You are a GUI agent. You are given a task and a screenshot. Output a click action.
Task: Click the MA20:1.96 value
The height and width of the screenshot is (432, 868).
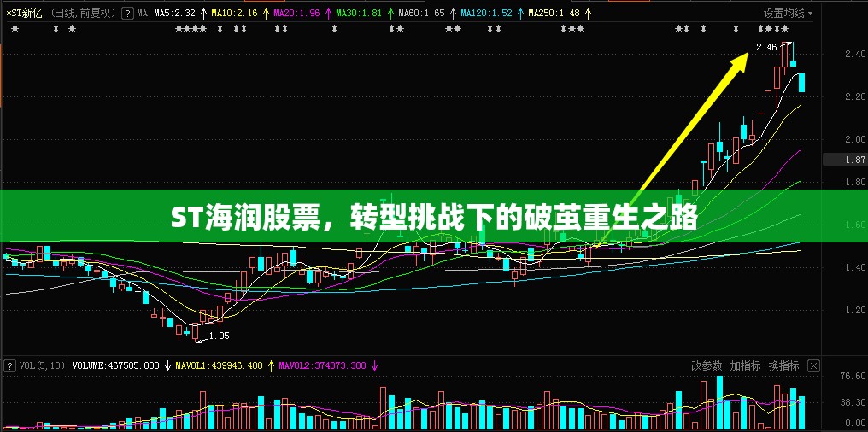coord(296,13)
